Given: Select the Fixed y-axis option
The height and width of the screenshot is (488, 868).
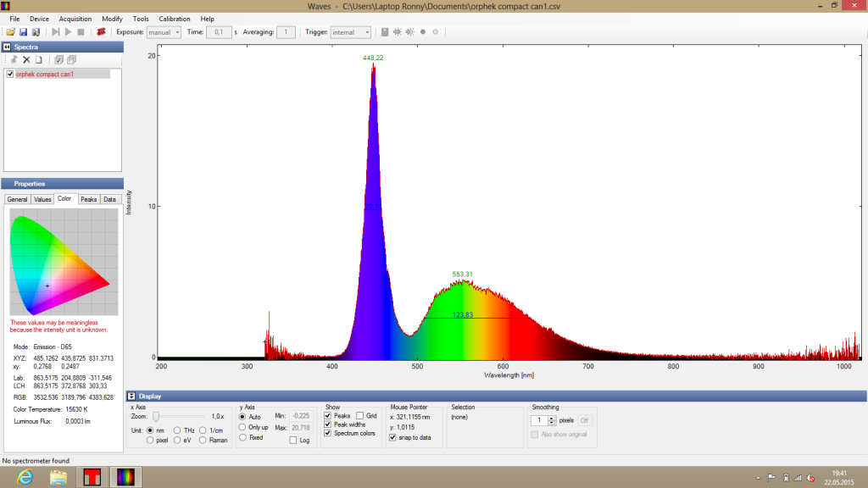Looking at the screenshot, I should click(242, 437).
